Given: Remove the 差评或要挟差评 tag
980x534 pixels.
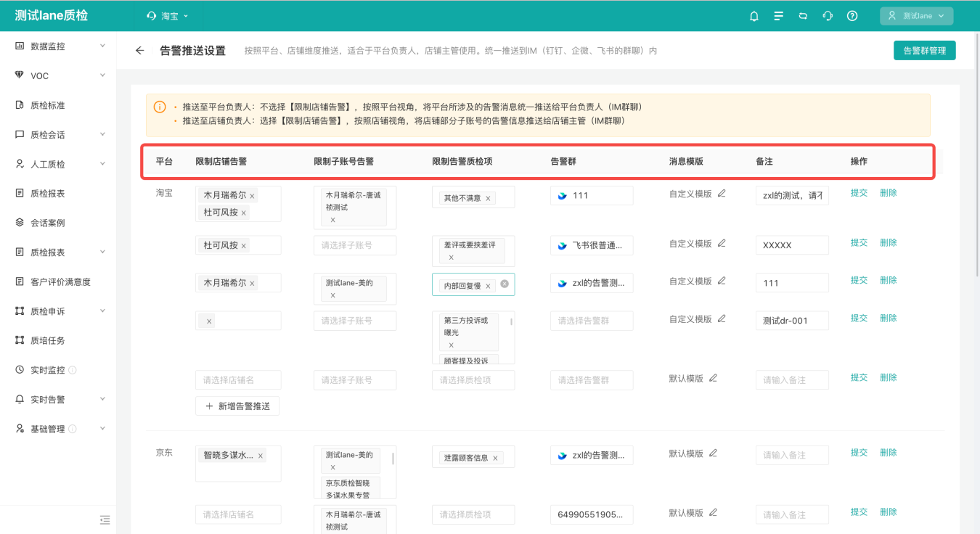Looking at the screenshot, I should coord(451,258).
